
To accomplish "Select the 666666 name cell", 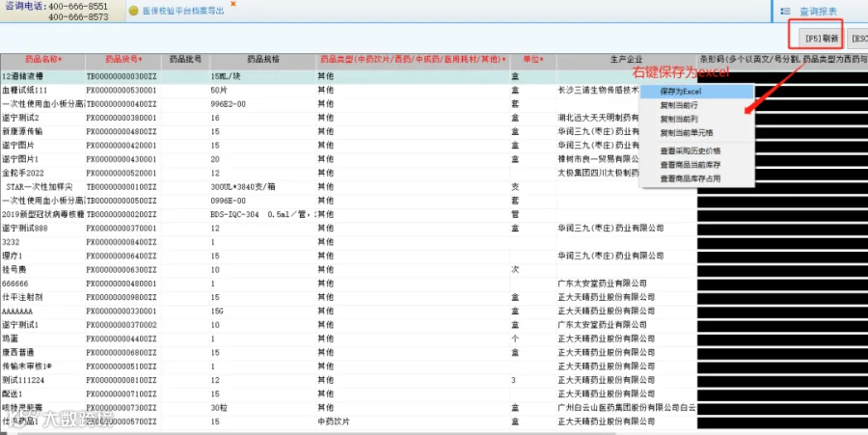I will (x=42, y=284).
